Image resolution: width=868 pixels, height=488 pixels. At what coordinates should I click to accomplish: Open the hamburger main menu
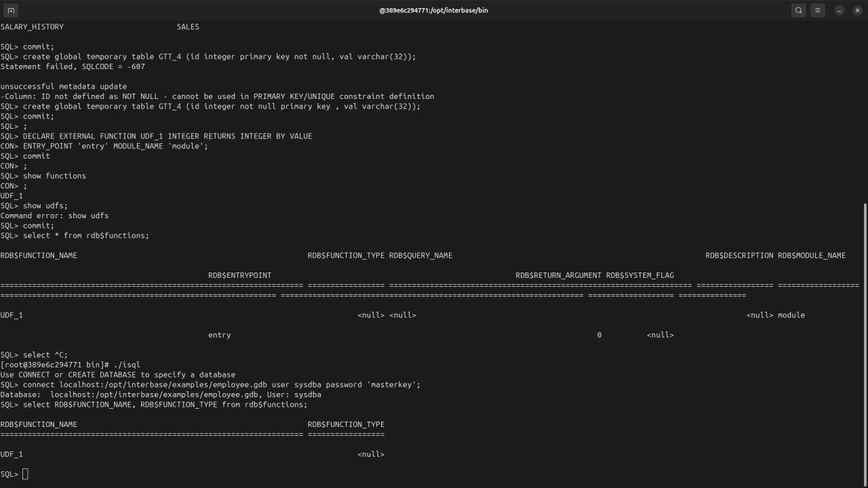coord(818,10)
